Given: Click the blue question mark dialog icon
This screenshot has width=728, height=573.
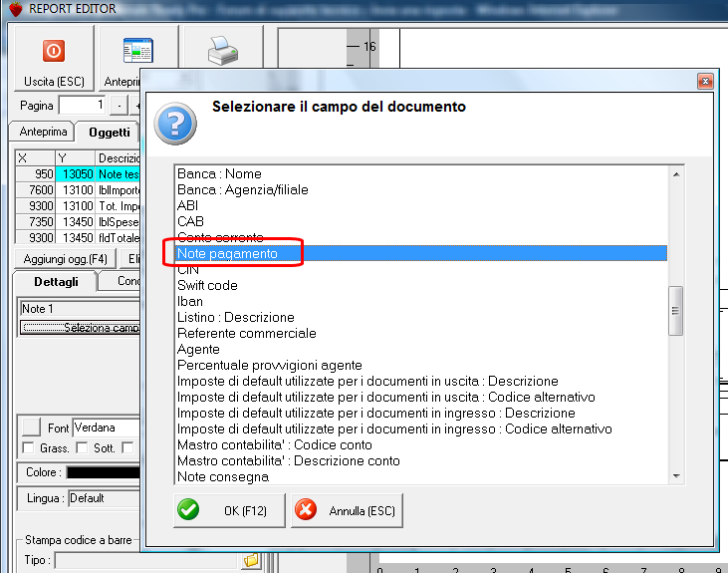Looking at the screenshot, I should (175, 124).
